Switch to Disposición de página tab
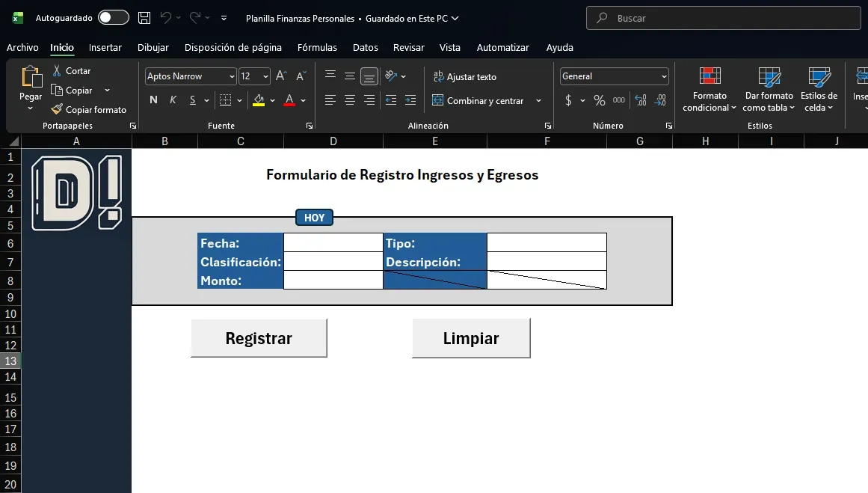868x493 pixels. 233,48
